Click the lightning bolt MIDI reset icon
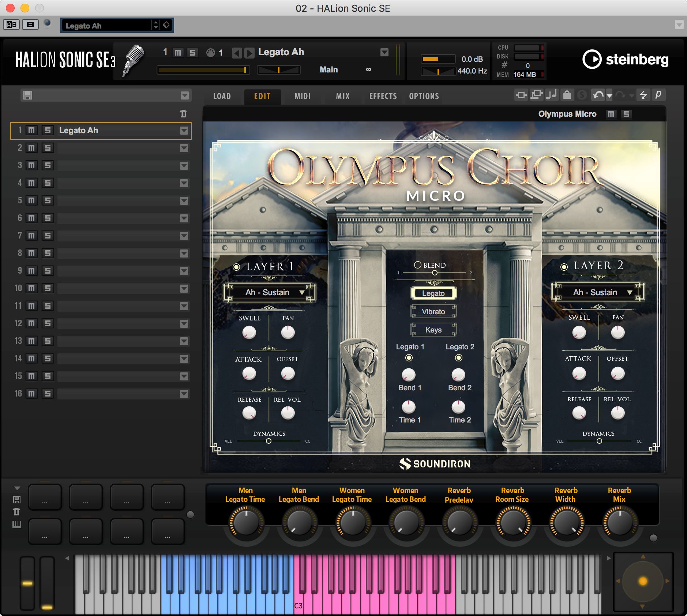 (643, 95)
